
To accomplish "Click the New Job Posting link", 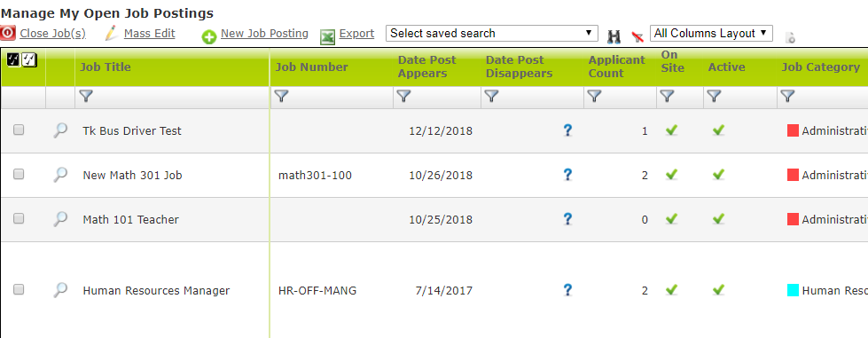I will coord(264,33).
